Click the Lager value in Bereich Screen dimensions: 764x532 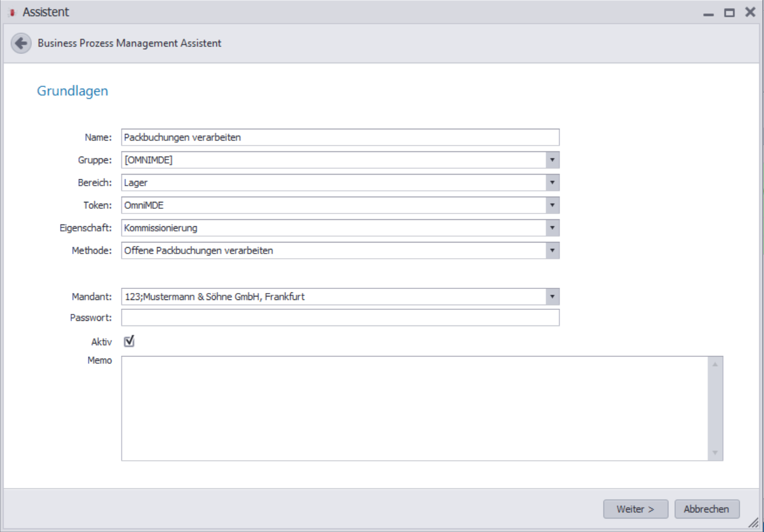(x=136, y=183)
